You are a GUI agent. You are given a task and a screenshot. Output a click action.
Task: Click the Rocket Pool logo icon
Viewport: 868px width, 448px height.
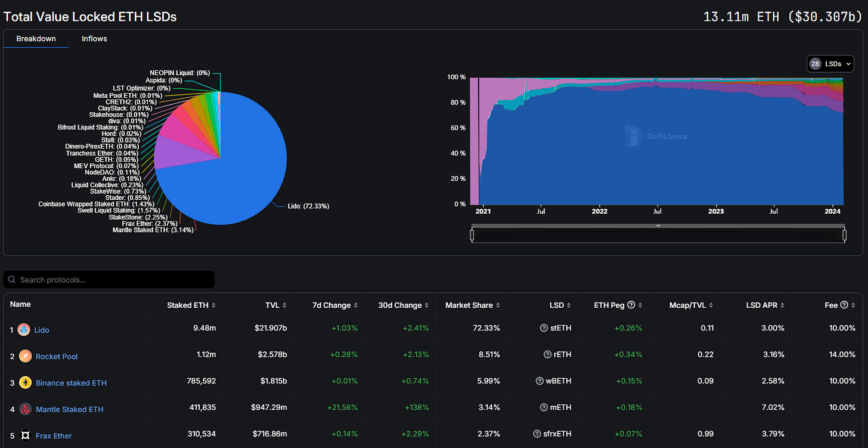[24, 356]
